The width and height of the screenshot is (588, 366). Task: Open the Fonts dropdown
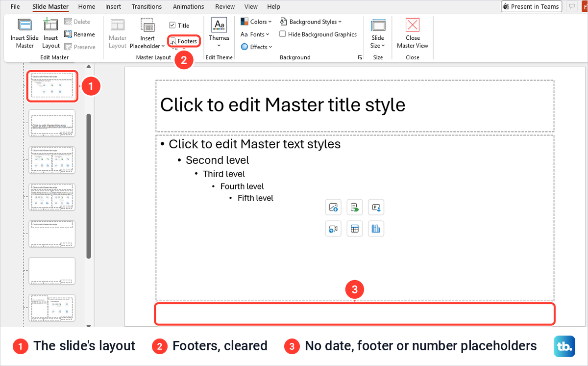[255, 34]
